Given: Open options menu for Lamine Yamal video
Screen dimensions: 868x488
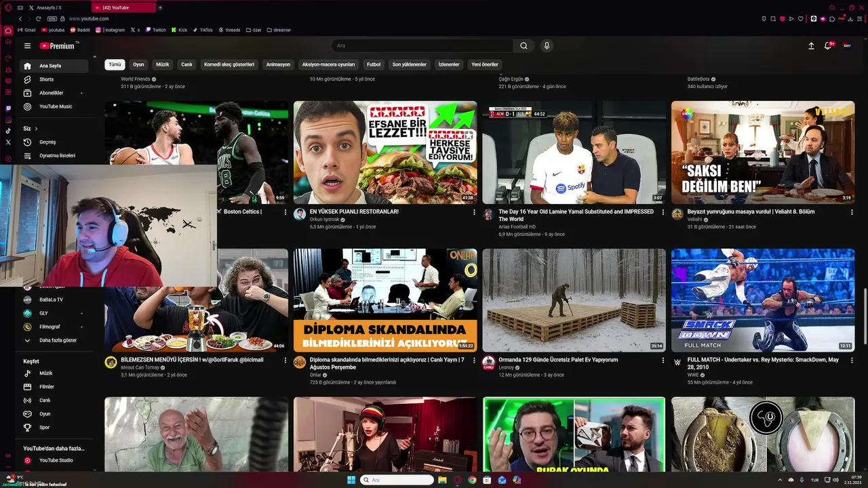Looking at the screenshot, I should 663,212.
